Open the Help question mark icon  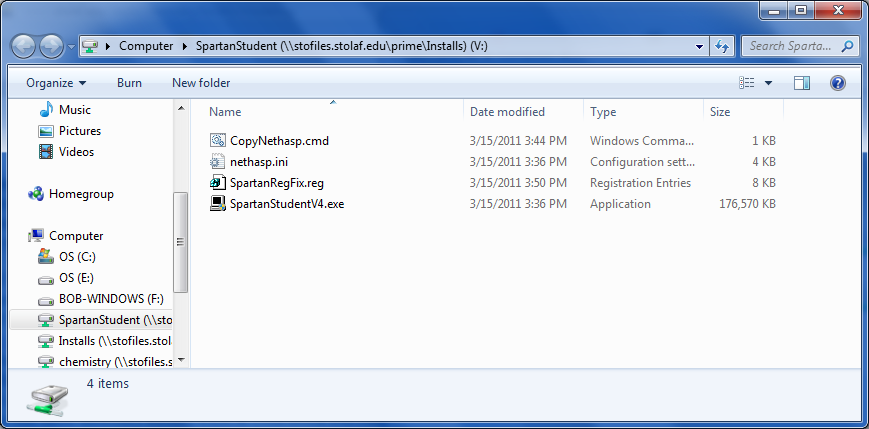coord(838,83)
